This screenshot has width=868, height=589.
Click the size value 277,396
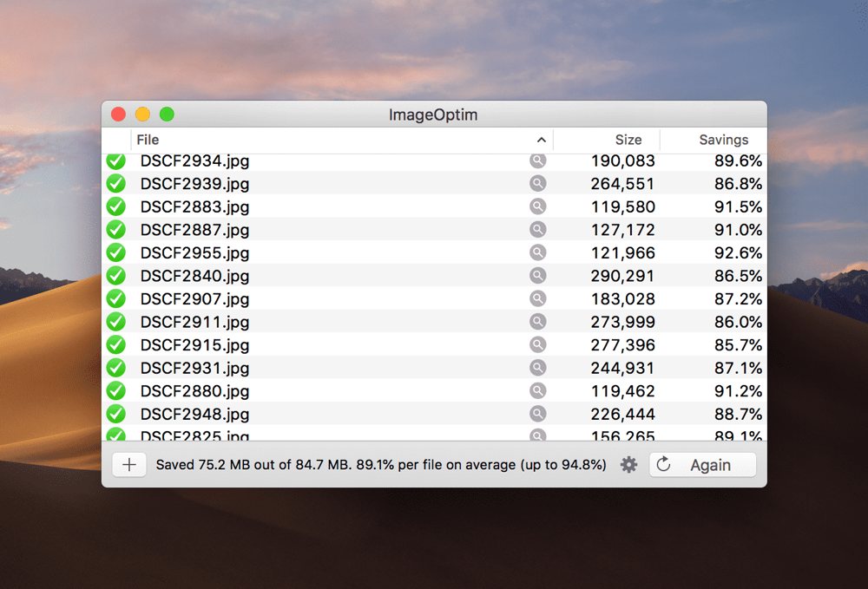coord(622,345)
